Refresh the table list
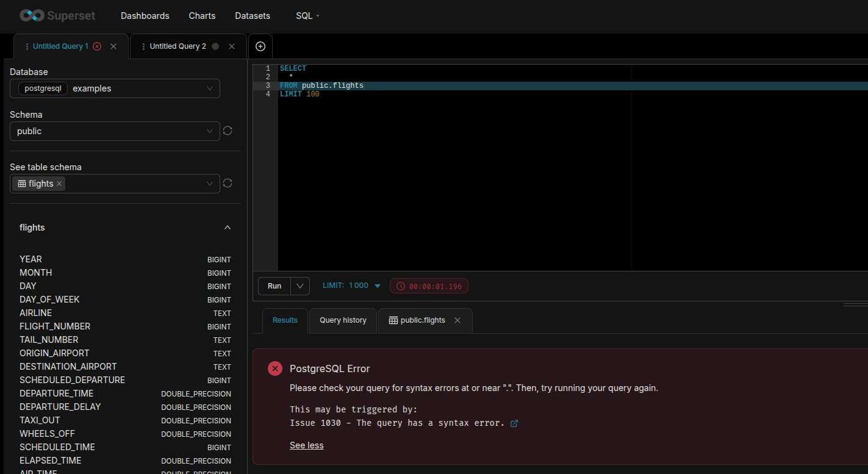 pyautogui.click(x=228, y=183)
